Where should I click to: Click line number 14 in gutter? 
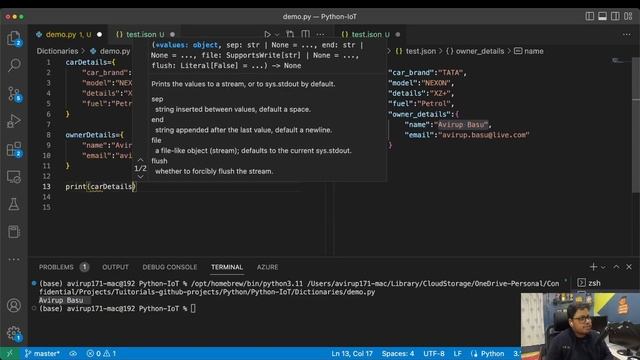(x=47, y=197)
